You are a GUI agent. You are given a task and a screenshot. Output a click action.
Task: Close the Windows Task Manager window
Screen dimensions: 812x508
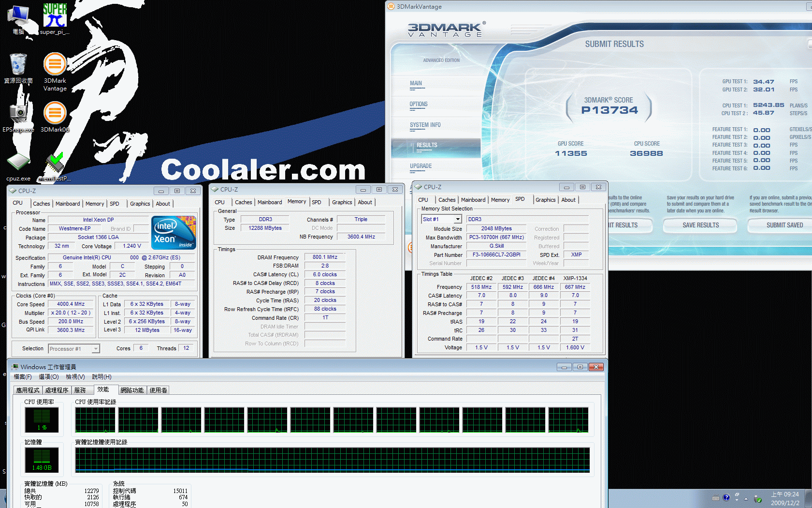(x=596, y=367)
